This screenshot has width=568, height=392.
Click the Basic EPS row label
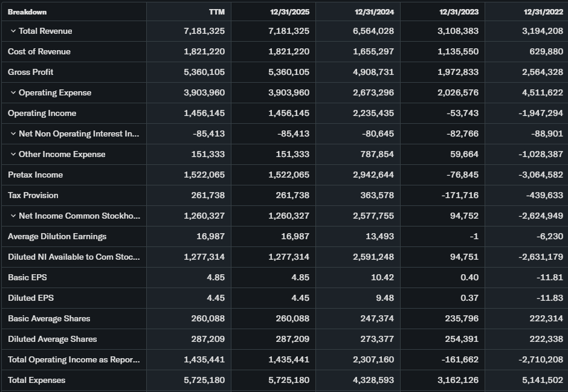27,278
